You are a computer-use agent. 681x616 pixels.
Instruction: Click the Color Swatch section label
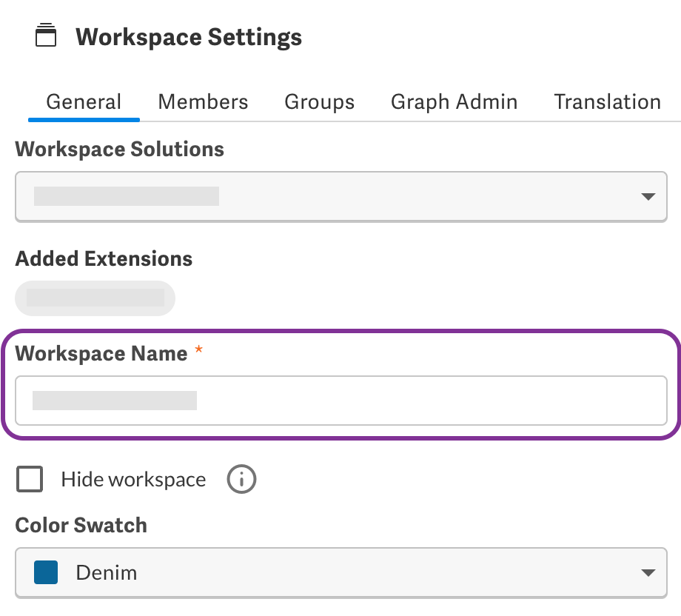point(81,526)
